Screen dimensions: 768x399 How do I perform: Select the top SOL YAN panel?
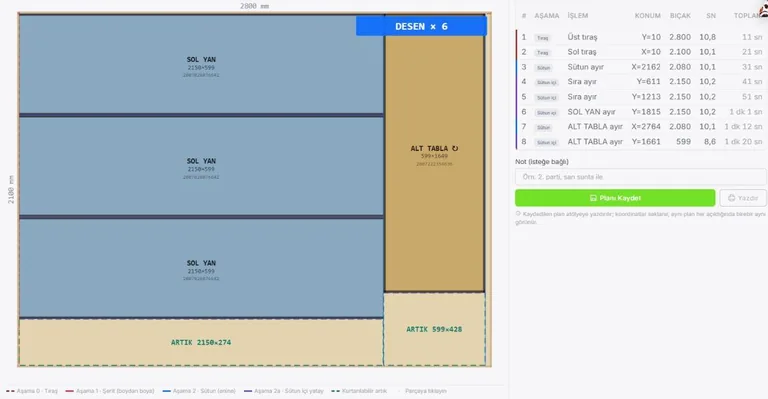pyautogui.click(x=201, y=65)
